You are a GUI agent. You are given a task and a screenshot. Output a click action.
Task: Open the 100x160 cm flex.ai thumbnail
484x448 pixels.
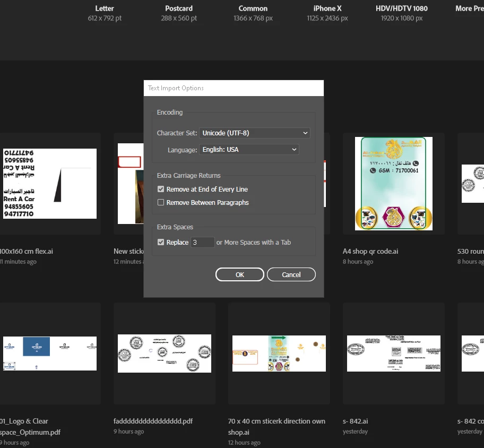[50, 184]
